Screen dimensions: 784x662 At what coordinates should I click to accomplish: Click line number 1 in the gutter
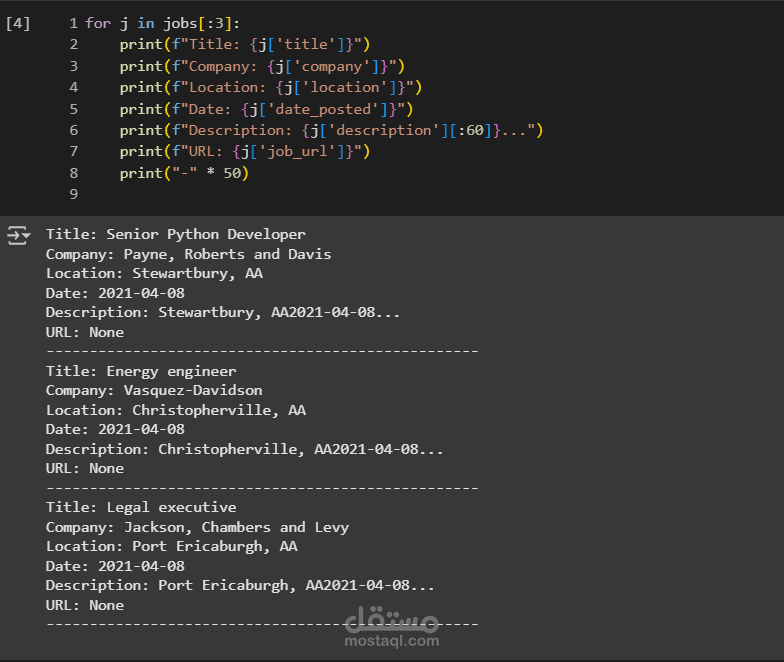74,23
